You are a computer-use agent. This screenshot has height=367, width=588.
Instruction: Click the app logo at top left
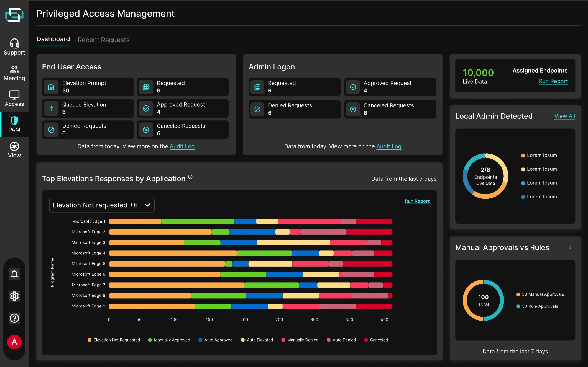click(14, 15)
